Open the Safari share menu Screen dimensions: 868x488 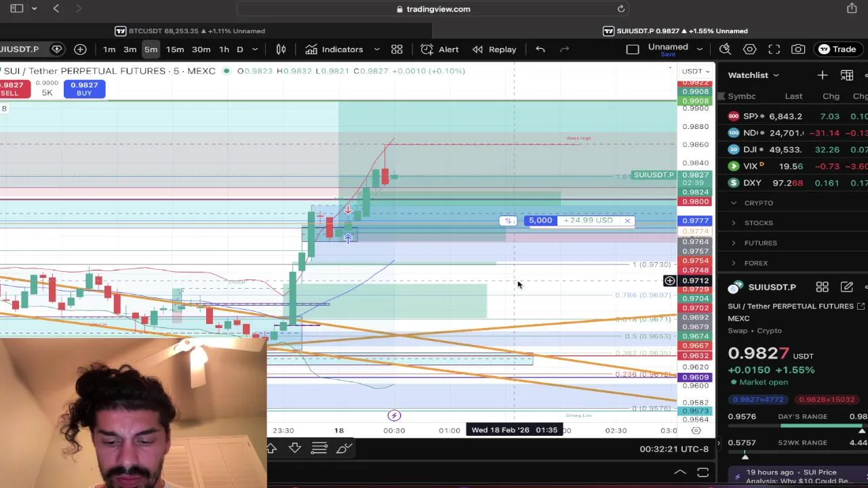[852, 8]
